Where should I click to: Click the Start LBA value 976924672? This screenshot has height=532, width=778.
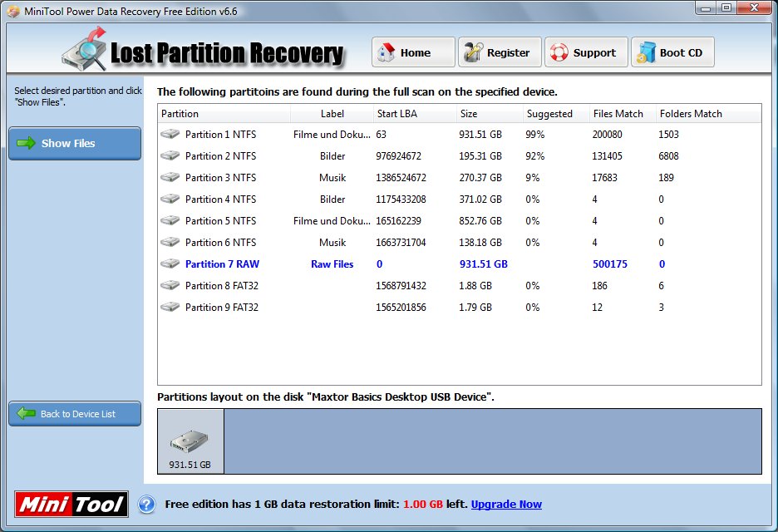398,155
